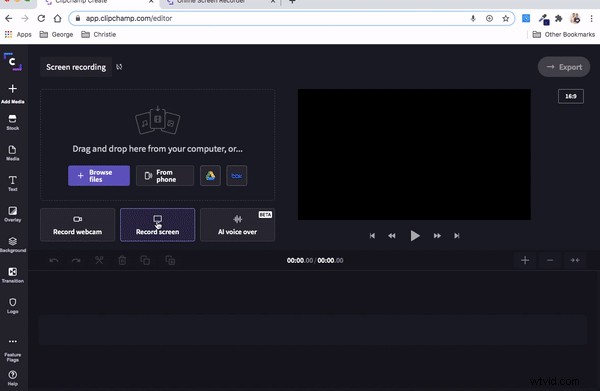Click the redo icon in timeline toolbar
Screen dimensions: 600x391
(76, 261)
